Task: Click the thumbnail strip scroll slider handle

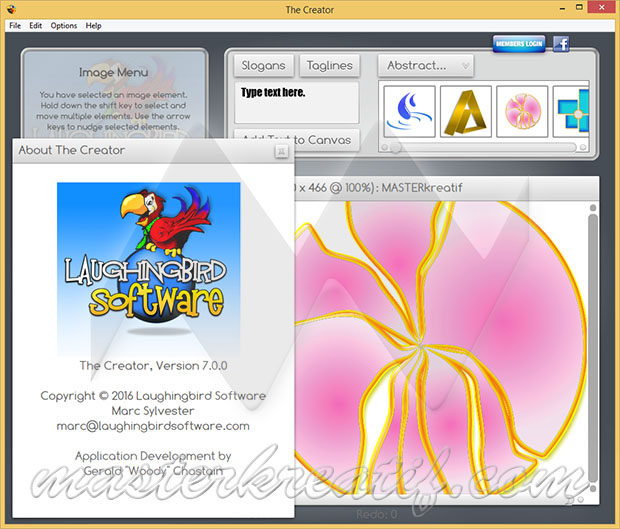Action: point(396,147)
